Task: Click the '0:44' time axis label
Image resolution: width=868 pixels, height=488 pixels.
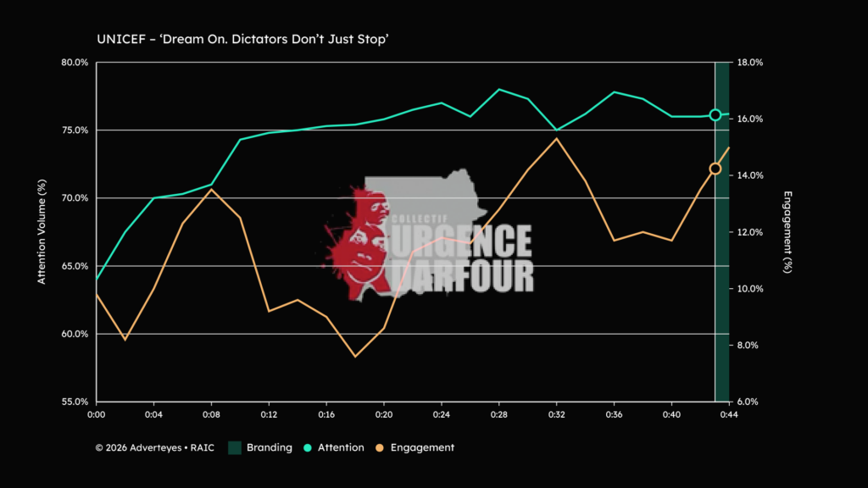Action: [x=729, y=414]
